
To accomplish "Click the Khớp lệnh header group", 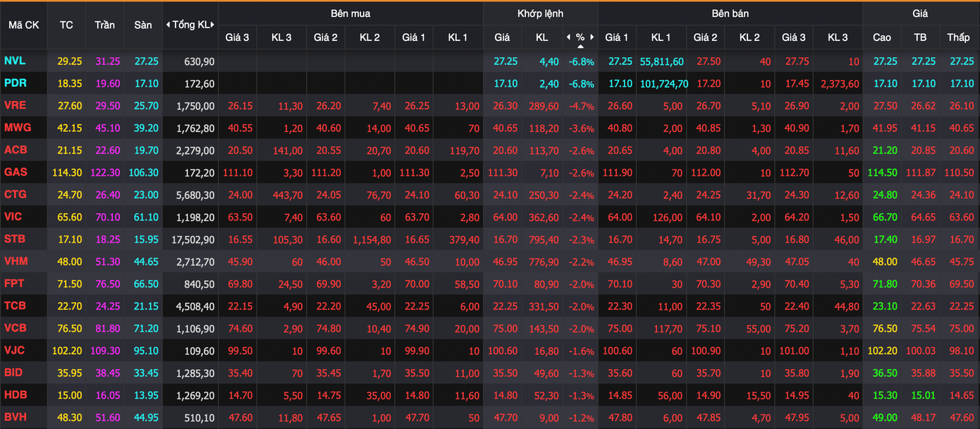I will (x=540, y=13).
